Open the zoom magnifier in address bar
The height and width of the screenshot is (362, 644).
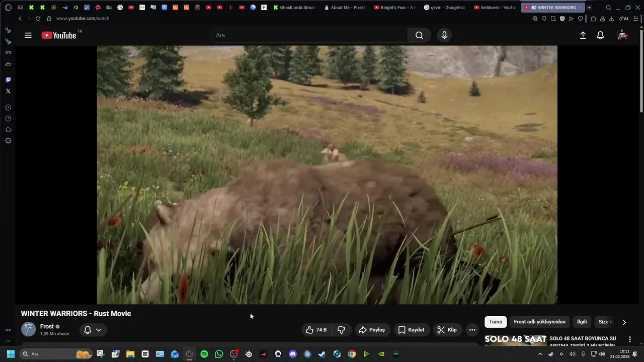[535, 19]
